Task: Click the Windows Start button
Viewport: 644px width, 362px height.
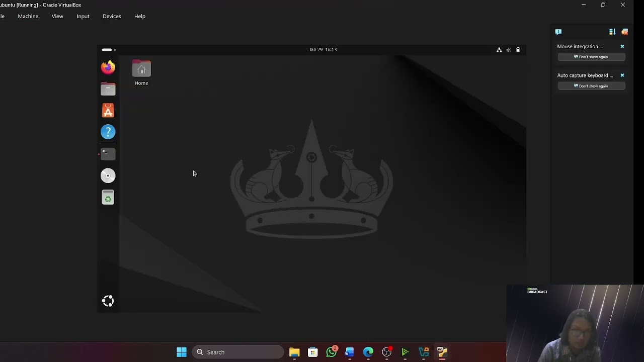Action: (182, 352)
